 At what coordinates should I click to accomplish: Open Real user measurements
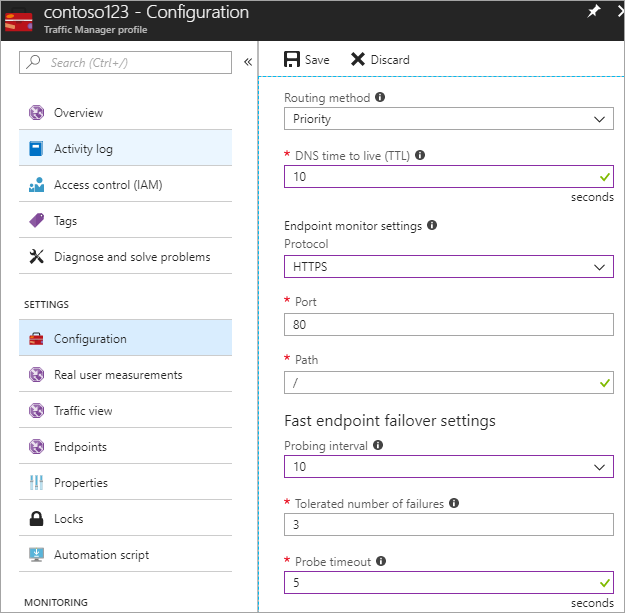[125, 374]
